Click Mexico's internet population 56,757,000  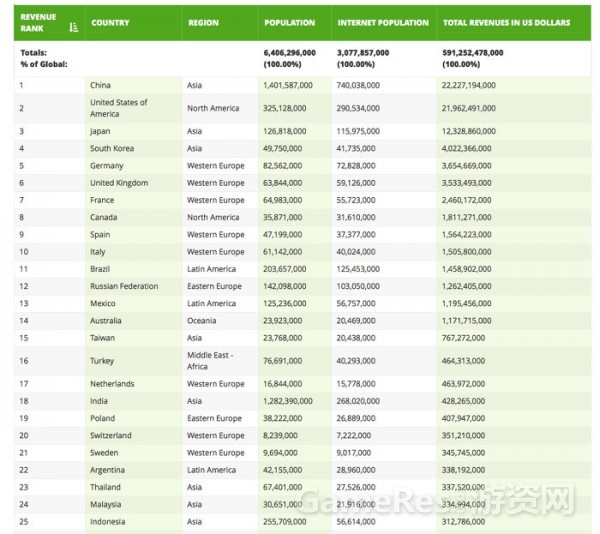coord(356,303)
